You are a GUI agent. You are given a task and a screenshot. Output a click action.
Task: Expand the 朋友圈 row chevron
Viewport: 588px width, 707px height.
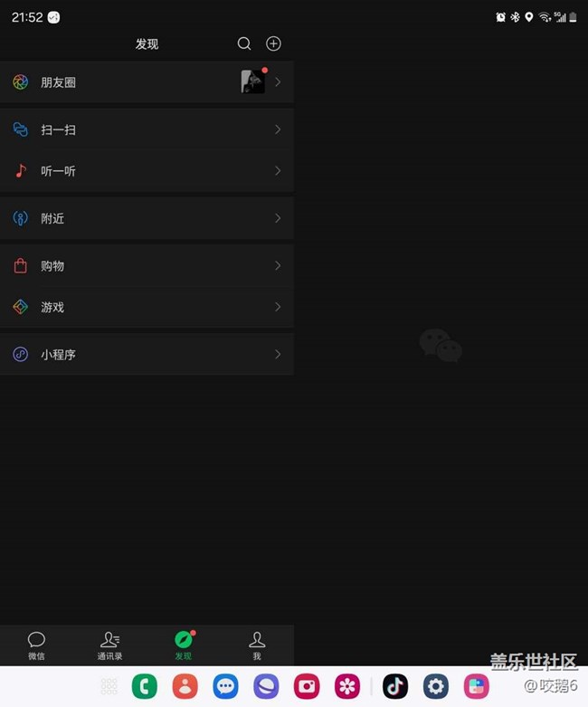278,82
